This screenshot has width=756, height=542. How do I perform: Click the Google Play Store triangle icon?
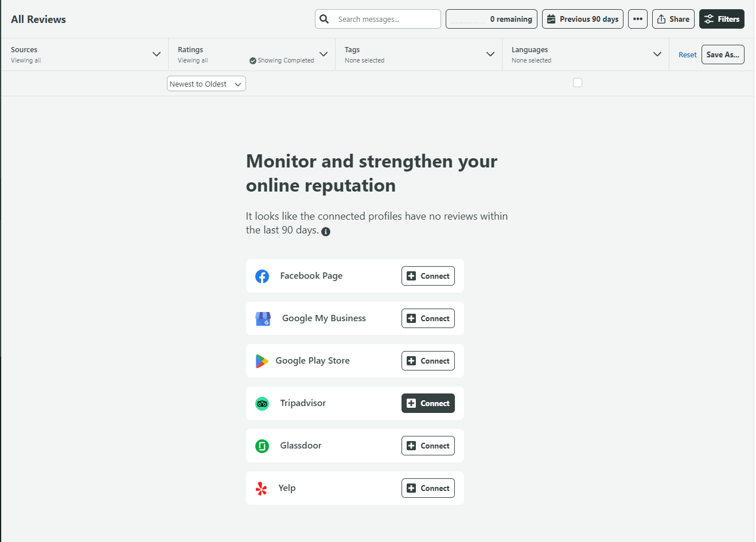262,361
